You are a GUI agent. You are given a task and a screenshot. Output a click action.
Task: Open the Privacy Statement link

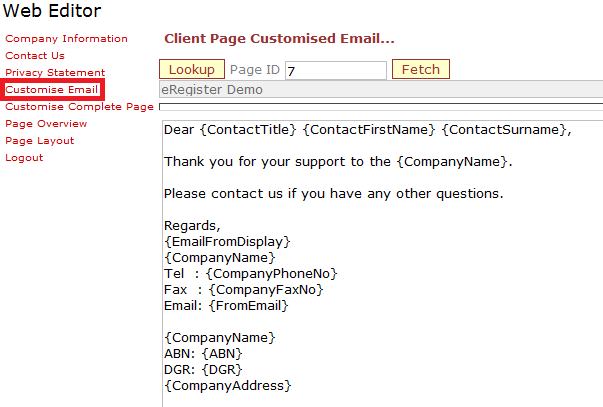tap(55, 73)
